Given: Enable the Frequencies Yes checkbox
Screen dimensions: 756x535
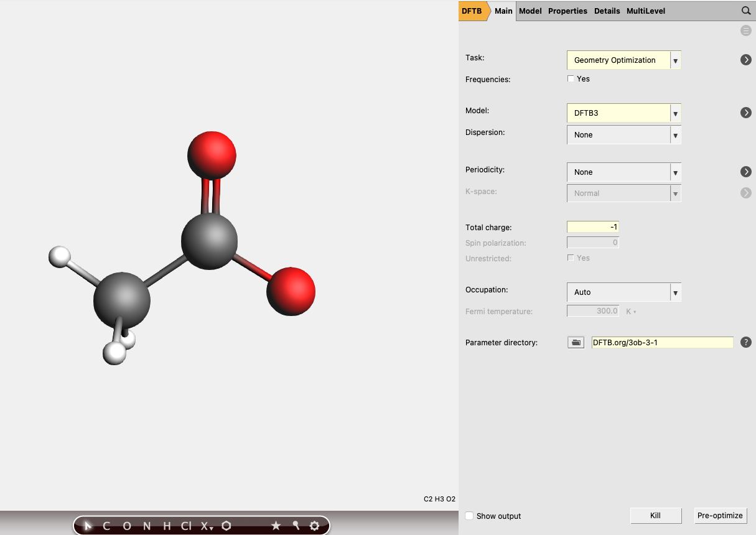Looking at the screenshot, I should tap(571, 78).
